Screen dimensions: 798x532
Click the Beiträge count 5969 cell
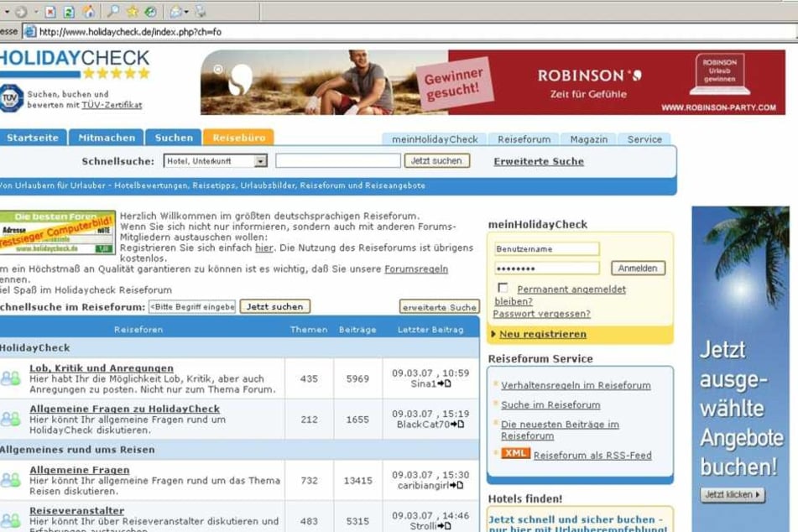[x=357, y=378]
